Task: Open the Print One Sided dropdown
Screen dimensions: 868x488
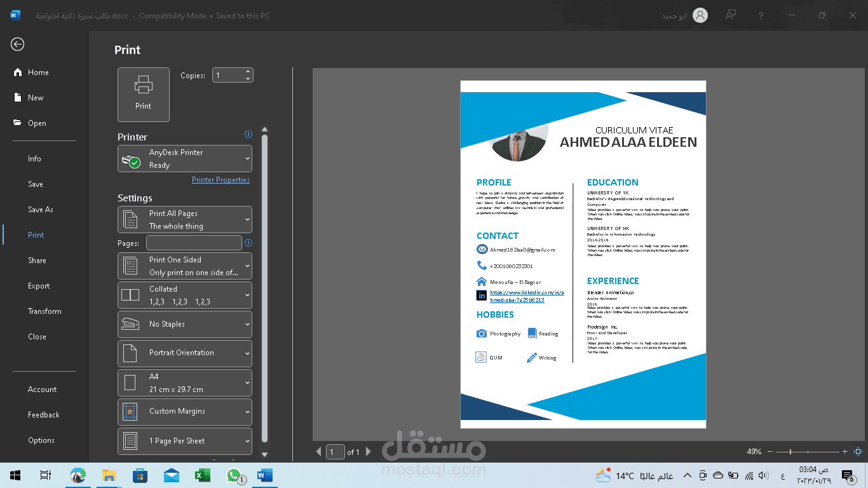Action: coord(185,266)
